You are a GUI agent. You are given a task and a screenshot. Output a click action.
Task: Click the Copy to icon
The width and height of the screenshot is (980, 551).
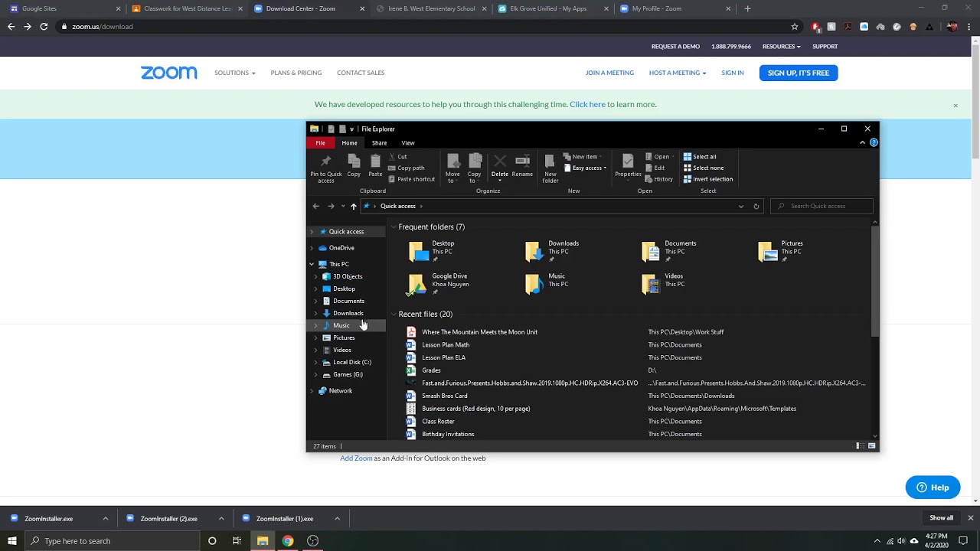(475, 168)
